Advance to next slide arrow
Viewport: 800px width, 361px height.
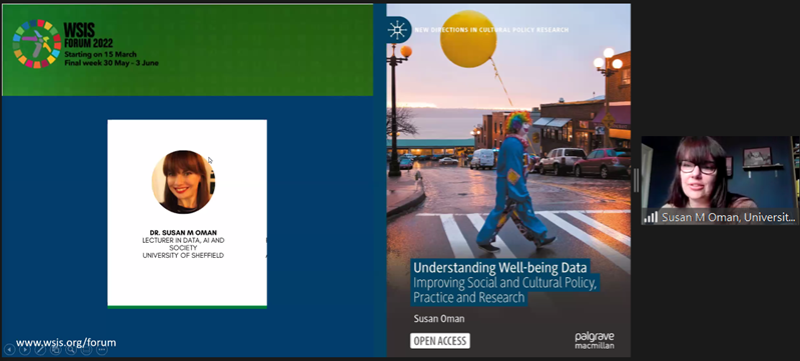coord(25,349)
